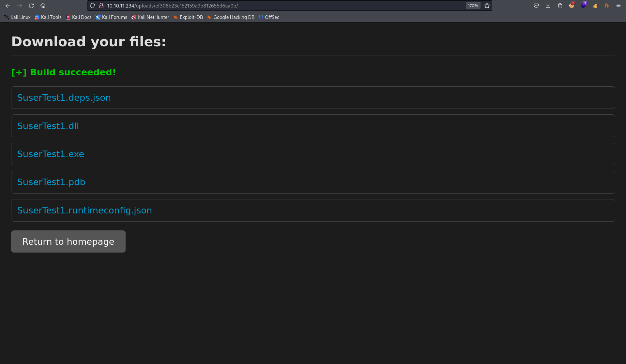Open the Kali Forums bookmark
This screenshot has width=626, height=364.
[111, 17]
